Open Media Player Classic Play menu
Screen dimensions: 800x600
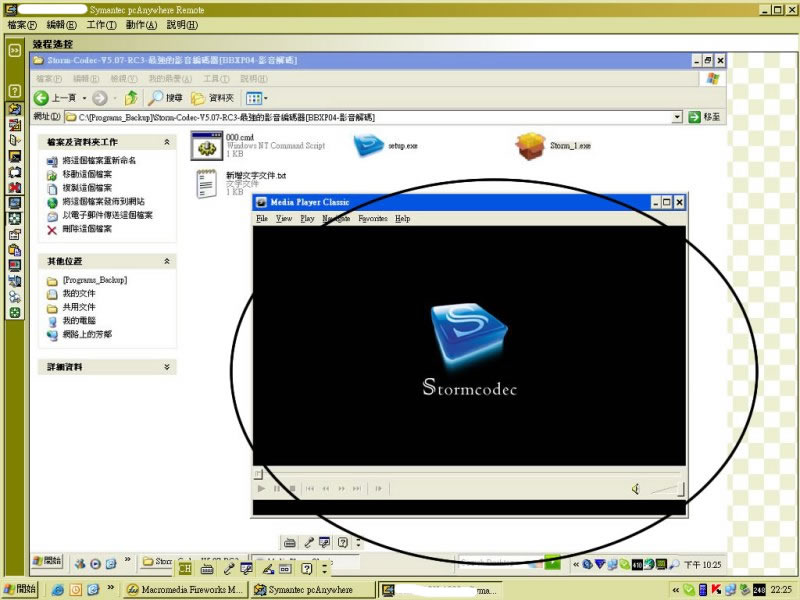307,218
